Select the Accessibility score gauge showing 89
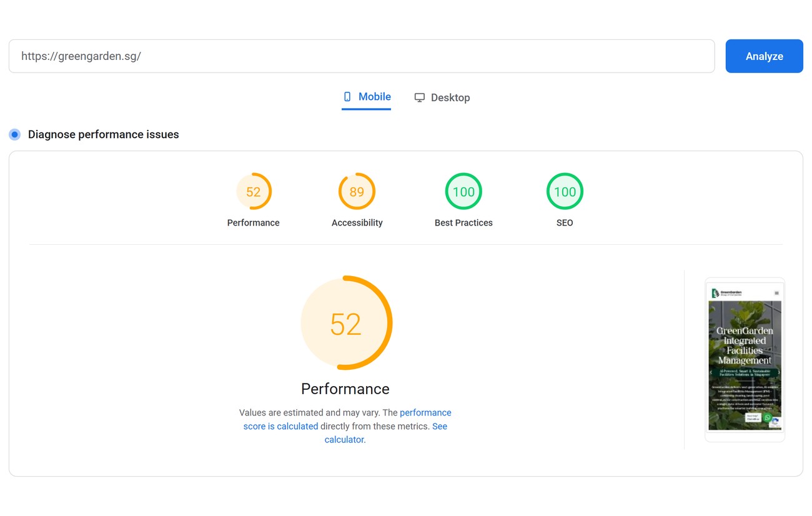This screenshot has width=812, height=516. (x=357, y=191)
